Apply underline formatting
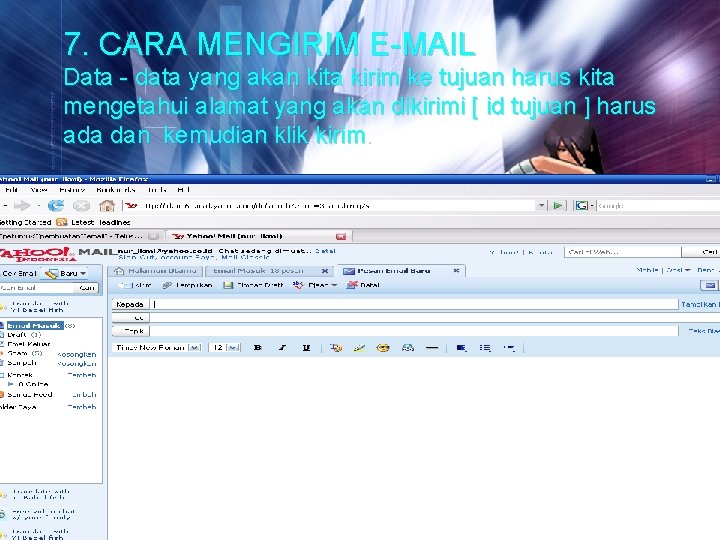The width and height of the screenshot is (720, 540). tap(306, 348)
